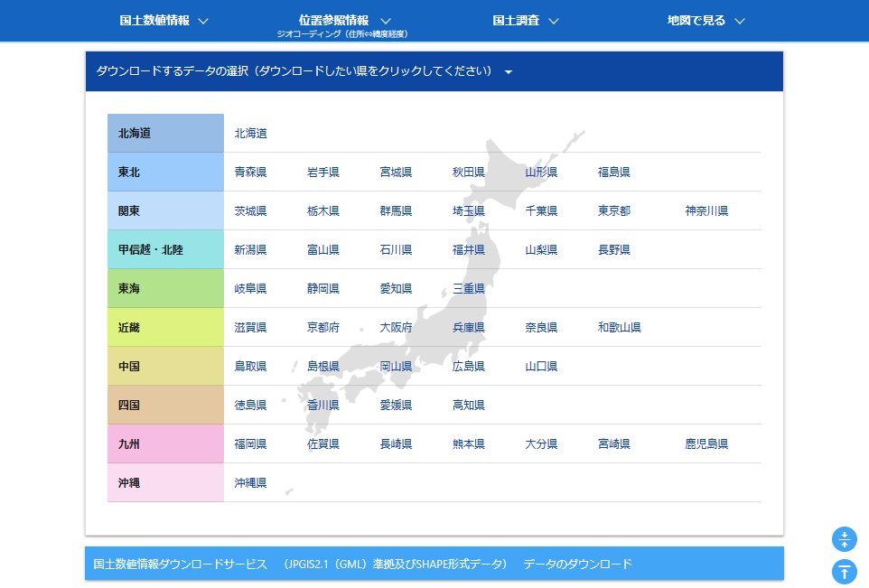Click the 近畿 region color cell
Viewport: 869px width, 588px height.
165,327
